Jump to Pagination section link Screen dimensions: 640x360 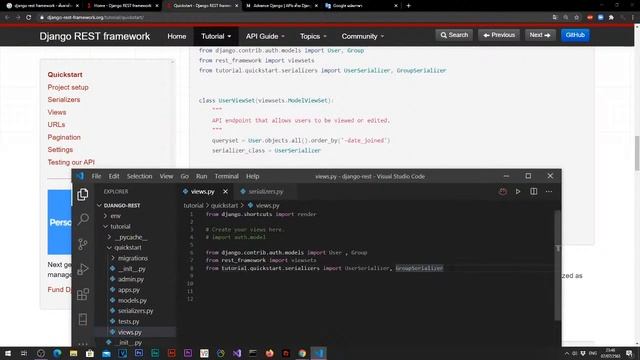(x=64, y=137)
